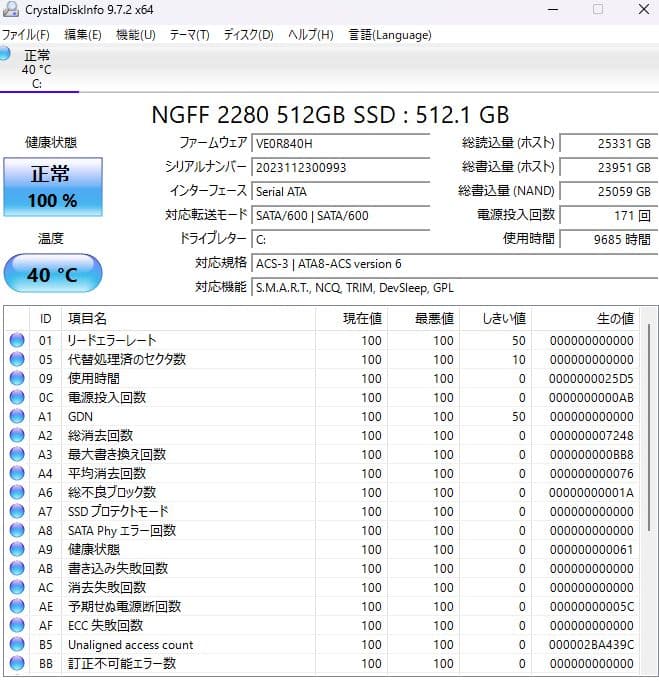Click status icon for A9 健康状態 row
The image size is (659, 681).
pyautogui.click(x=17, y=549)
